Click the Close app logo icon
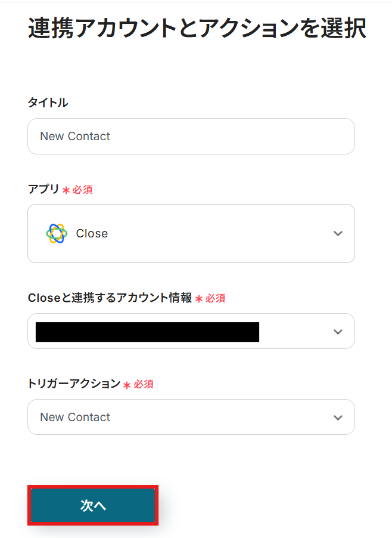This screenshot has width=392, height=538. (57, 233)
